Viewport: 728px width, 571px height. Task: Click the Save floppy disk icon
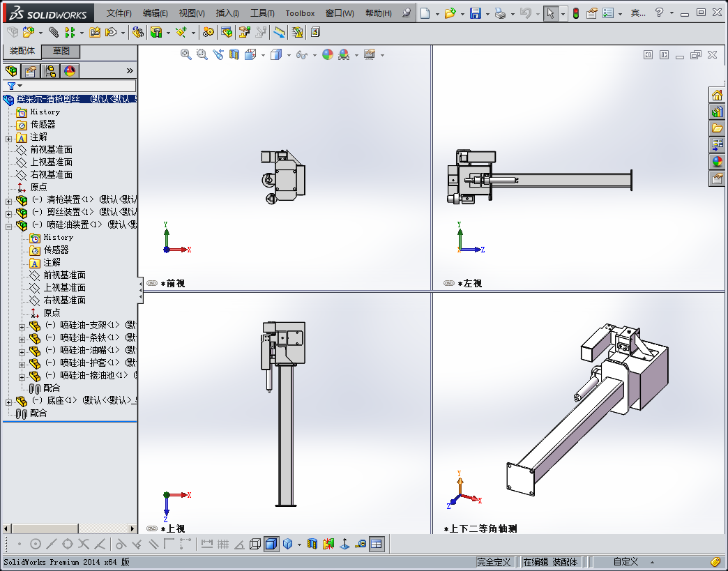[x=476, y=13]
